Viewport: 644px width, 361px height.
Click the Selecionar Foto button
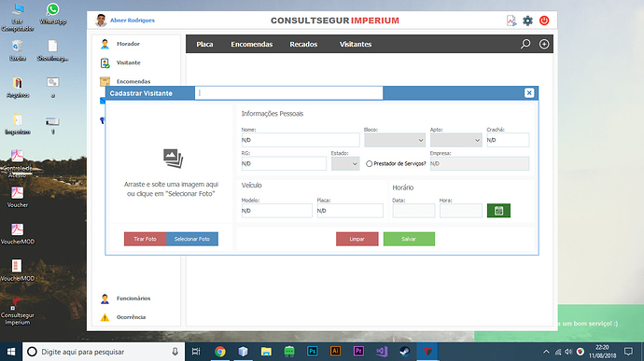click(192, 239)
